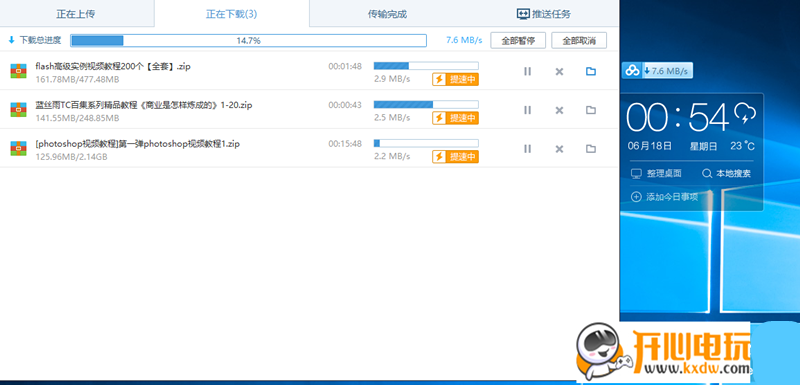This screenshot has height=385, width=800.
Task: Click the 全部取消 button
Action: pyautogui.click(x=579, y=41)
